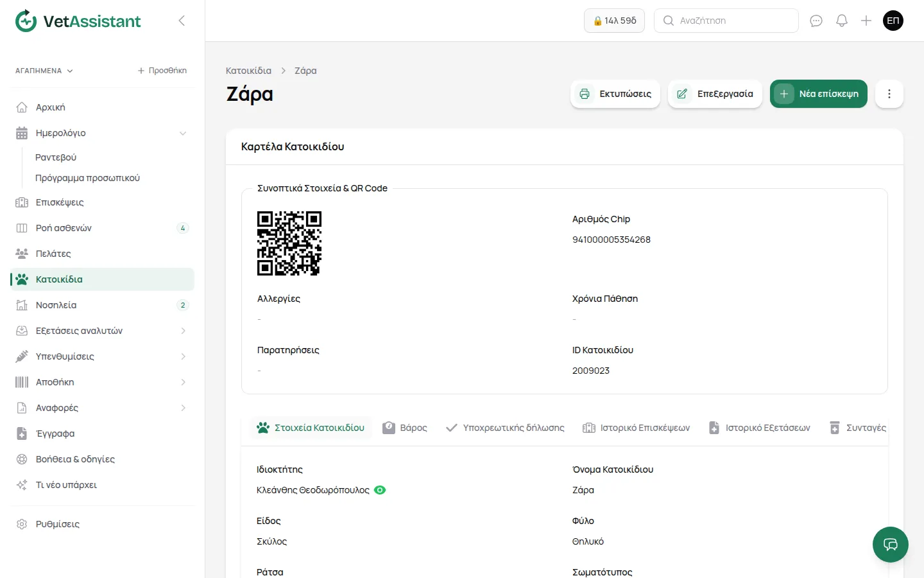Select the Στοιχεία Κατοικιδίου tab
This screenshot has width=924, height=578.
[x=311, y=428]
